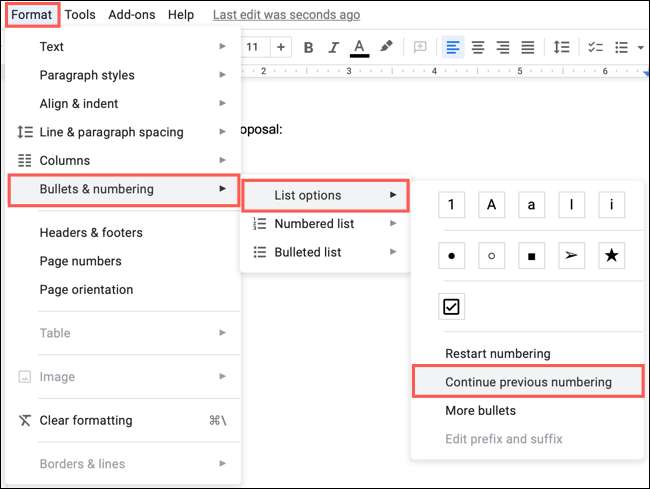Choose the star bullet style
The width and height of the screenshot is (650, 489).
[x=612, y=255]
